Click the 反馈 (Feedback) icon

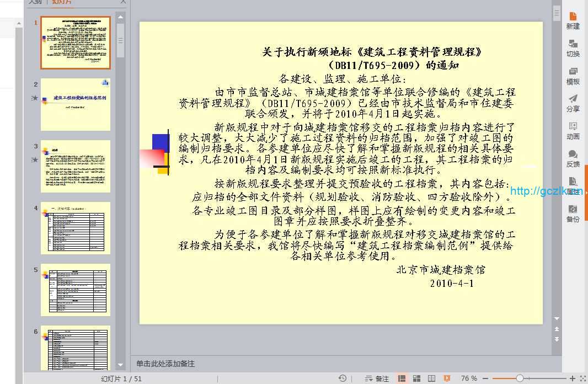tap(573, 158)
